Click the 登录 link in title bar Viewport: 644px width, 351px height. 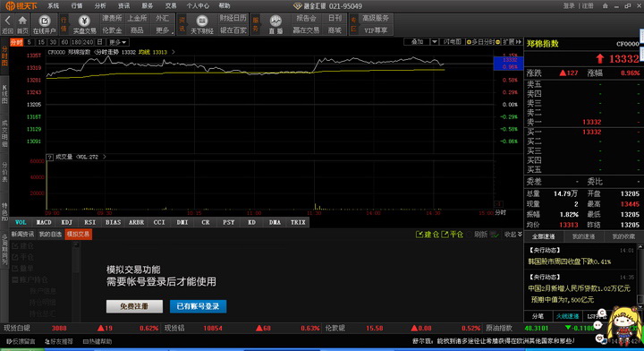569,5
